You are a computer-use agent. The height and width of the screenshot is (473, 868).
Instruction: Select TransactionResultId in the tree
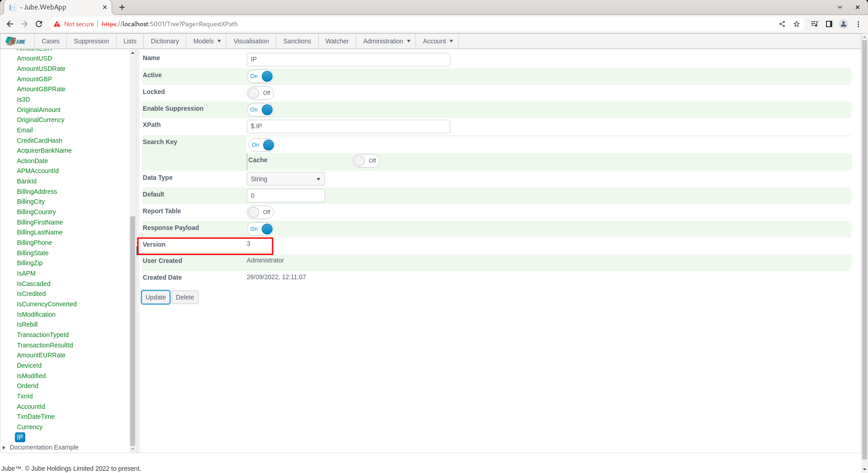(x=45, y=345)
